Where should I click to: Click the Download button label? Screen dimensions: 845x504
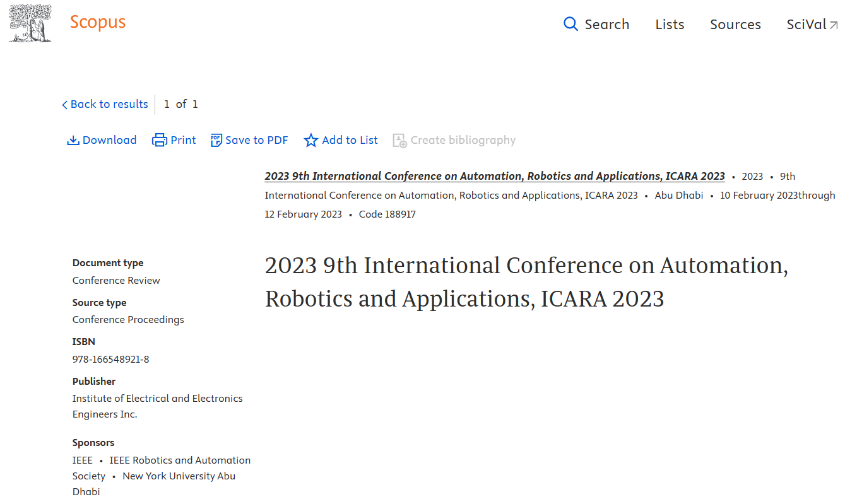coord(109,140)
